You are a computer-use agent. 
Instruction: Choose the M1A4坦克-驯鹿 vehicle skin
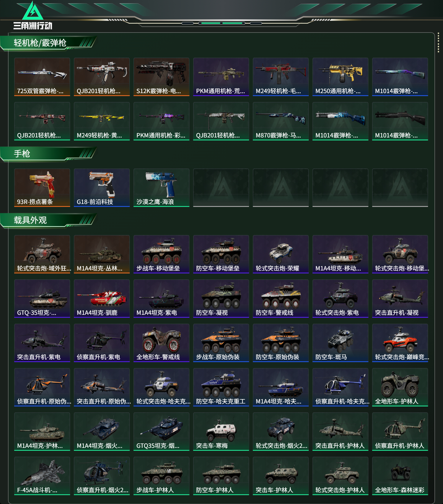click(102, 298)
